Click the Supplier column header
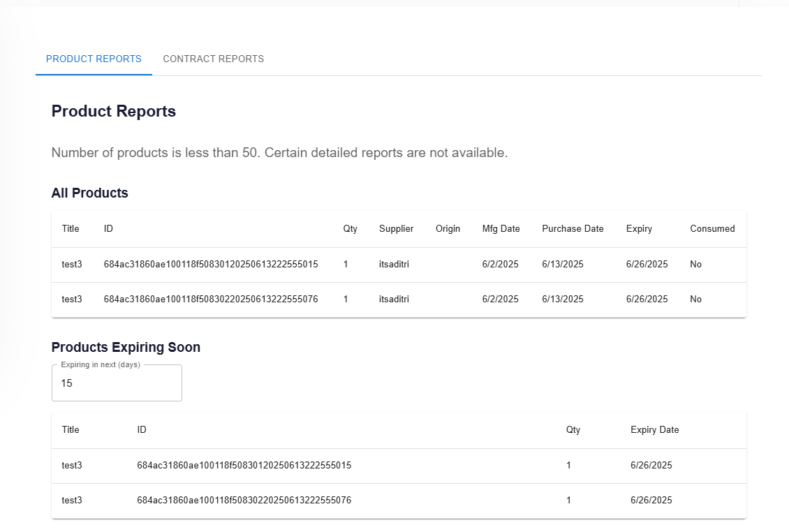Viewport: 789px width, 532px height. [396, 228]
